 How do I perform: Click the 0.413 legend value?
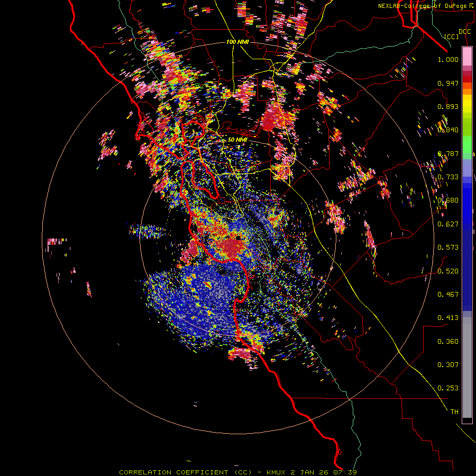point(448,318)
